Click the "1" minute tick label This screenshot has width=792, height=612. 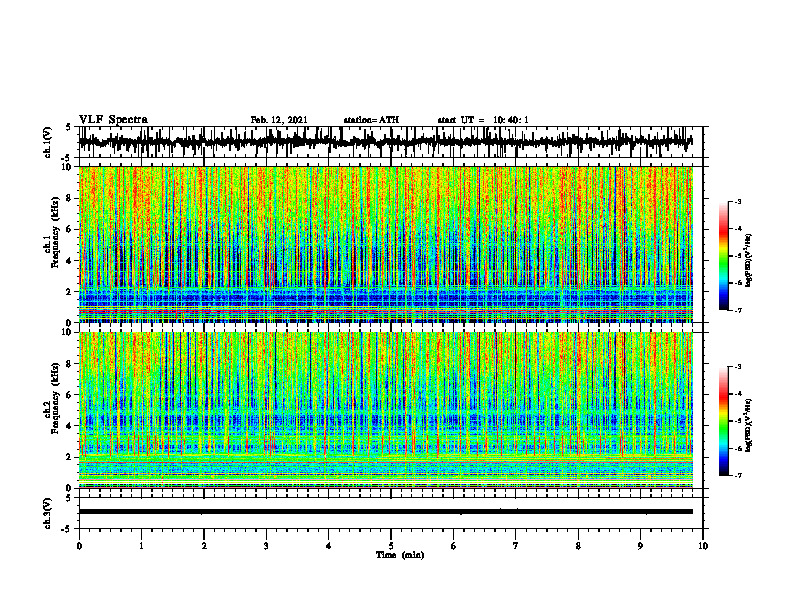141,546
